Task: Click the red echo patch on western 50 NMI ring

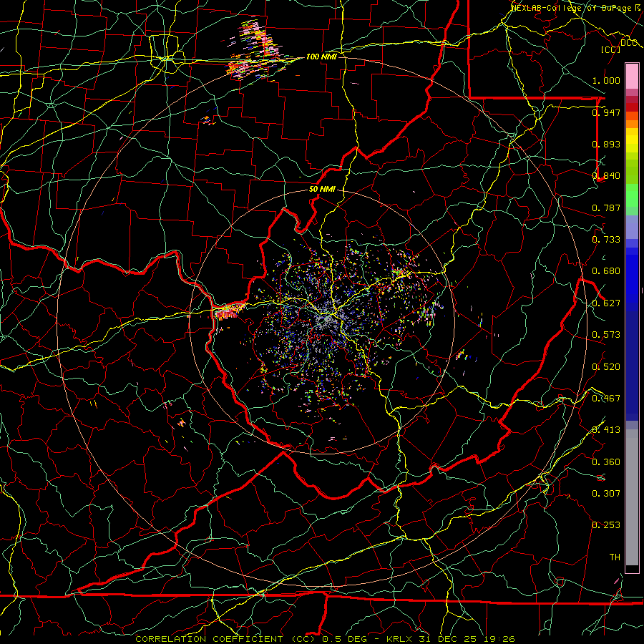Action: click(x=228, y=311)
